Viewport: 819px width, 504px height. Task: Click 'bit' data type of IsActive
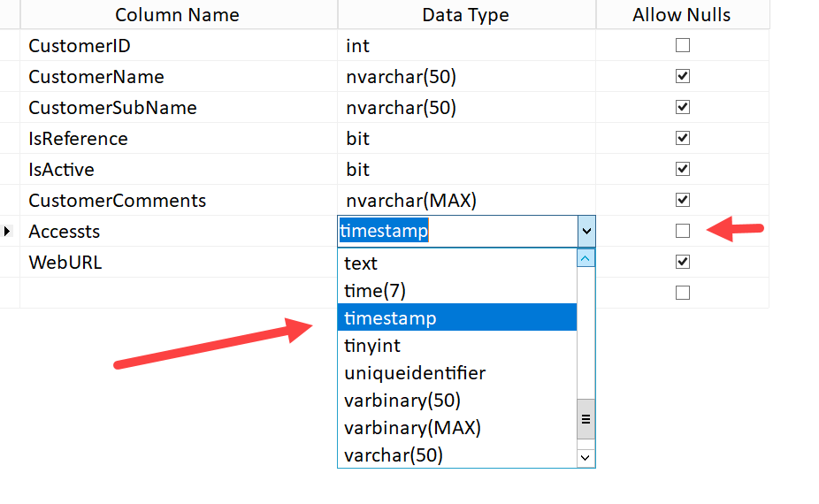click(466, 169)
